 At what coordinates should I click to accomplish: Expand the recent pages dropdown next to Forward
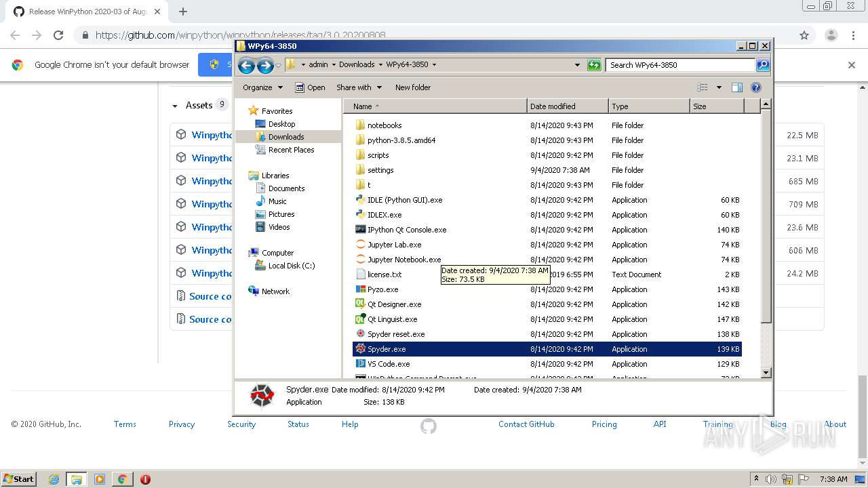(278, 65)
